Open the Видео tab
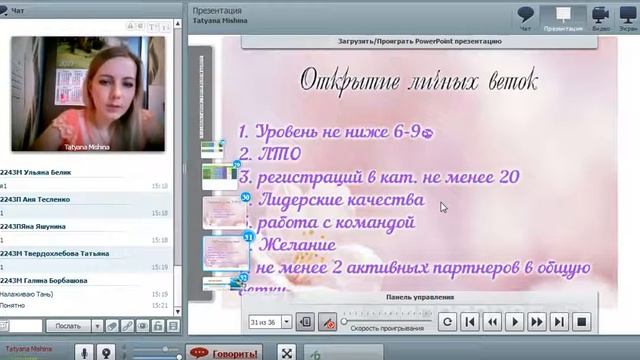The width and height of the screenshot is (640, 360). (601, 19)
